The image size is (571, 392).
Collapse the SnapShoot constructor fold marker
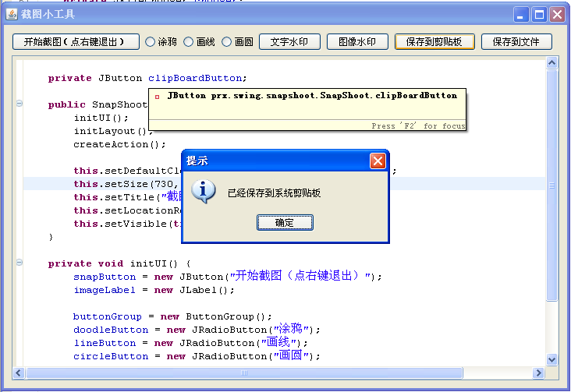pyautogui.click(x=20, y=104)
